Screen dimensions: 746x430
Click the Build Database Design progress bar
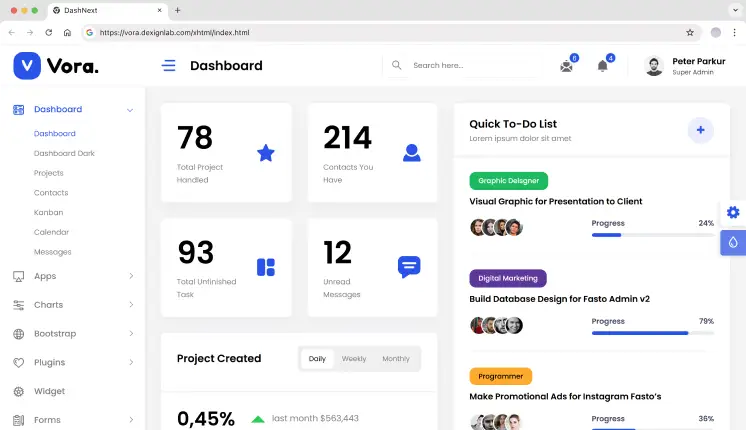652,333
